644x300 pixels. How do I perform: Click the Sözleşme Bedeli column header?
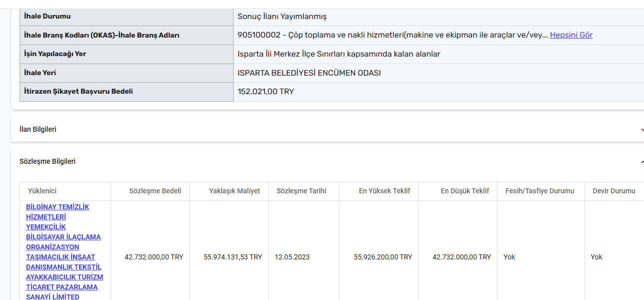point(155,191)
